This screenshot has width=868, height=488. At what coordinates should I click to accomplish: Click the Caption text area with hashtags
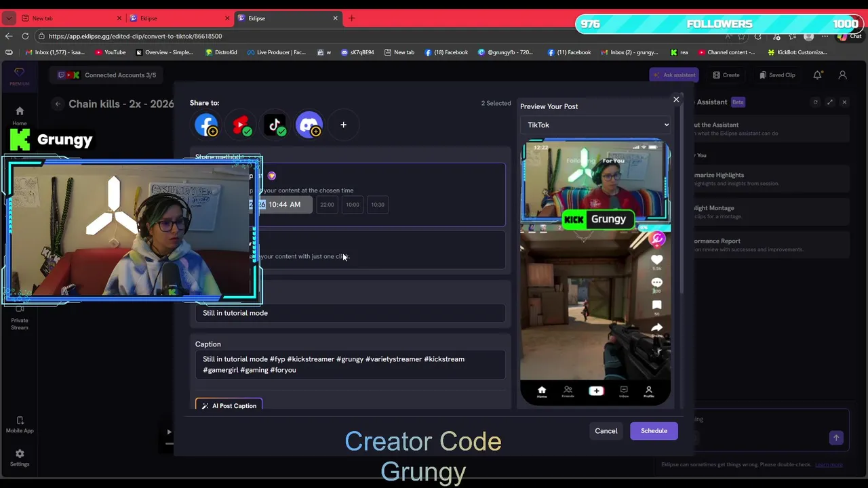coord(350,365)
